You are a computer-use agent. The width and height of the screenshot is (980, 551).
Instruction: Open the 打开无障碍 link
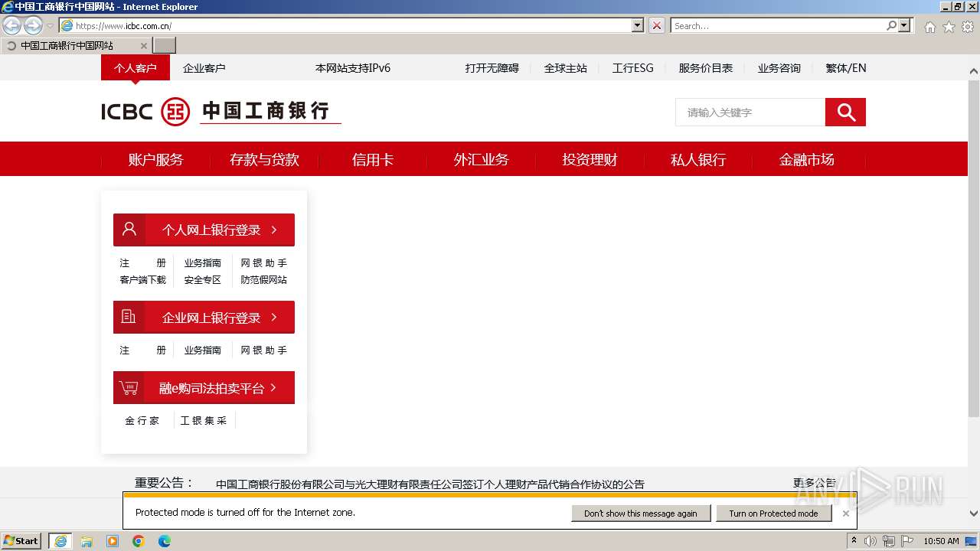[492, 68]
